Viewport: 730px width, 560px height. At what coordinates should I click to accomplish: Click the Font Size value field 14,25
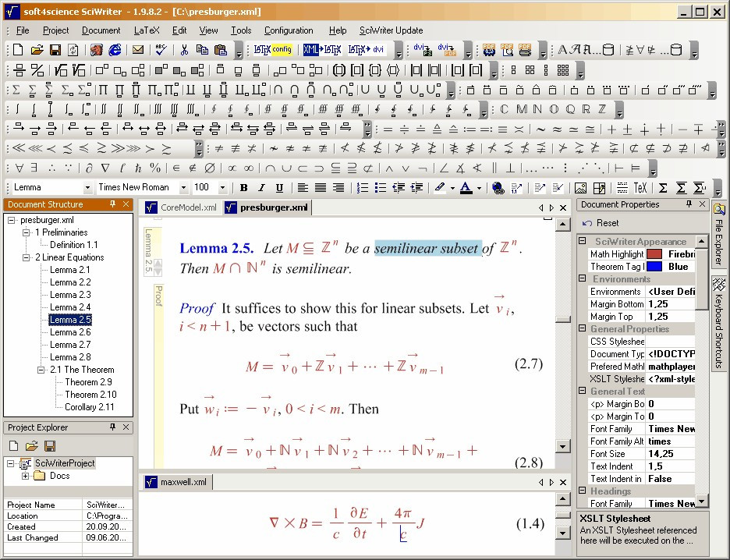pyautogui.click(x=670, y=454)
